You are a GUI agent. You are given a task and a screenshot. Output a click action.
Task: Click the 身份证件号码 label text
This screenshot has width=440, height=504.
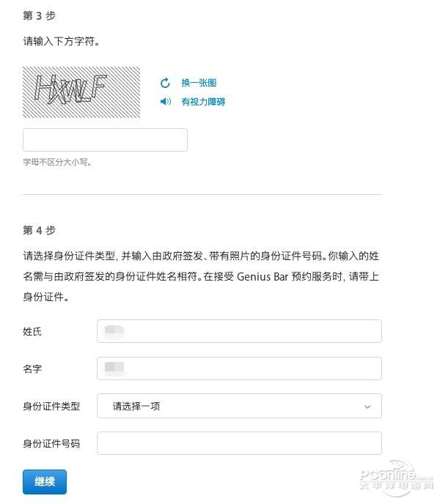pyautogui.click(x=51, y=444)
